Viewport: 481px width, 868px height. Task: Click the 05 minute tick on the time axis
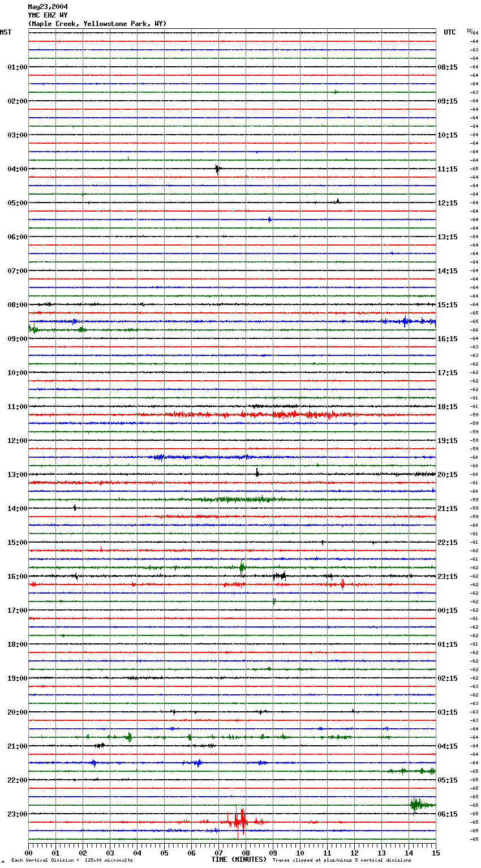[x=164, y=853]
